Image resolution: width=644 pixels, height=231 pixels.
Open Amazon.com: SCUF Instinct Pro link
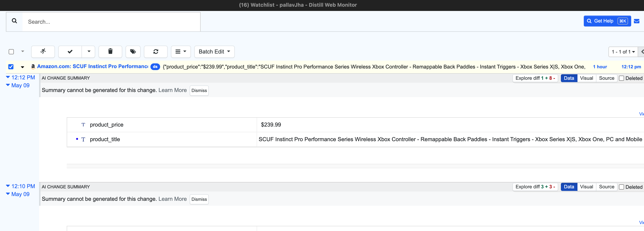[x=93, y=67]
